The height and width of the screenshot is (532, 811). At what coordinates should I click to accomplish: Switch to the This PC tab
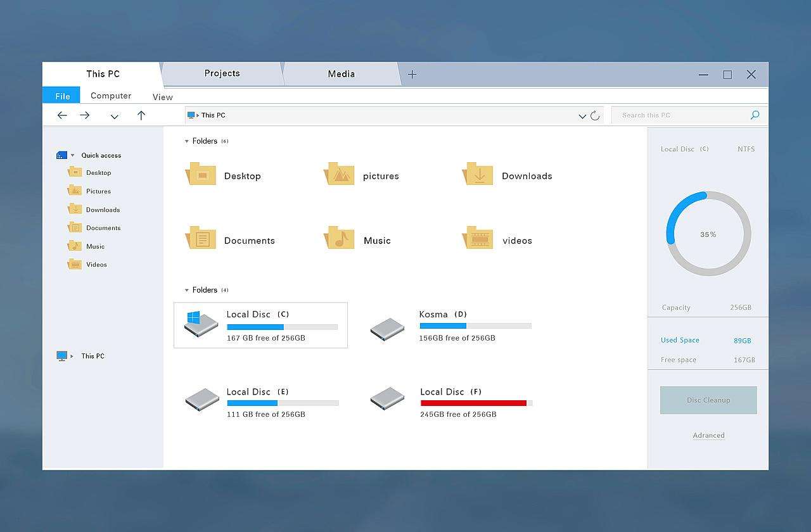[x=103, y=74]
